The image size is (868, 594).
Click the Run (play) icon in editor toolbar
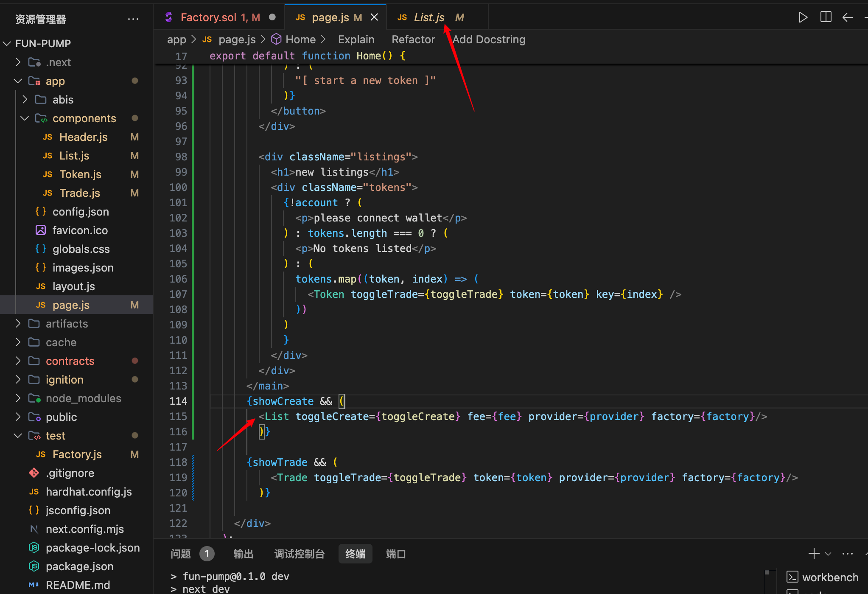[x=803, y=17]
